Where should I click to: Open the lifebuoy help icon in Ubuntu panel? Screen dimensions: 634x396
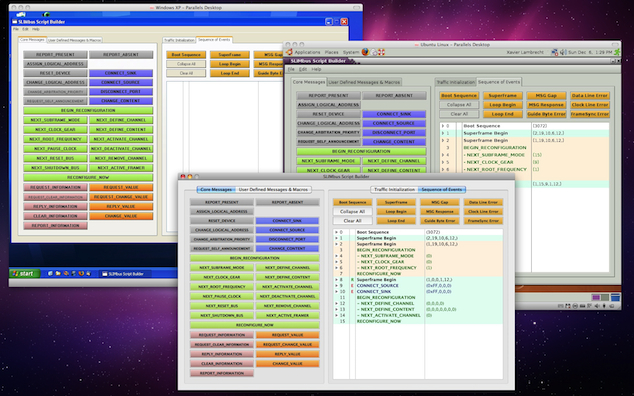(x=381, y=52)
